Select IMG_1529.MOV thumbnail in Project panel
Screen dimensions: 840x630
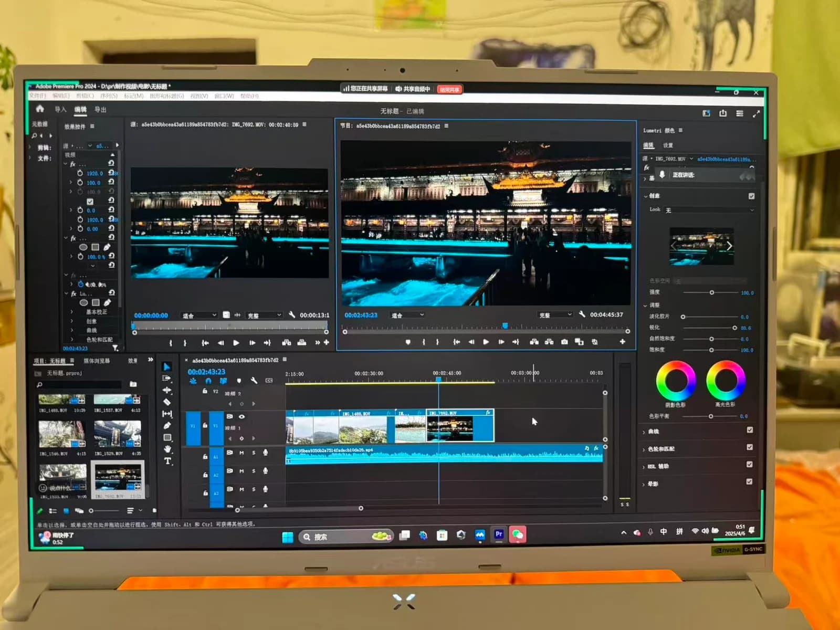click(117, 433)
